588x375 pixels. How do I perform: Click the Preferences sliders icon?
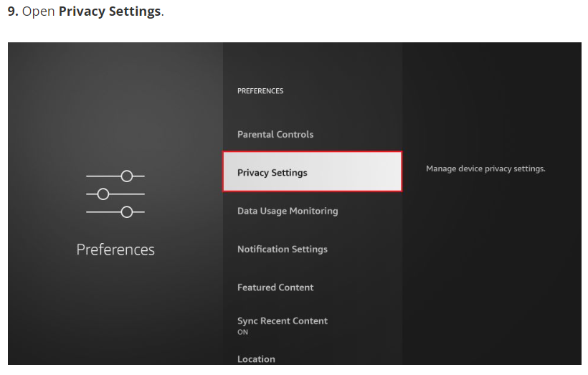pyautogui.click(x=115, y=194)
